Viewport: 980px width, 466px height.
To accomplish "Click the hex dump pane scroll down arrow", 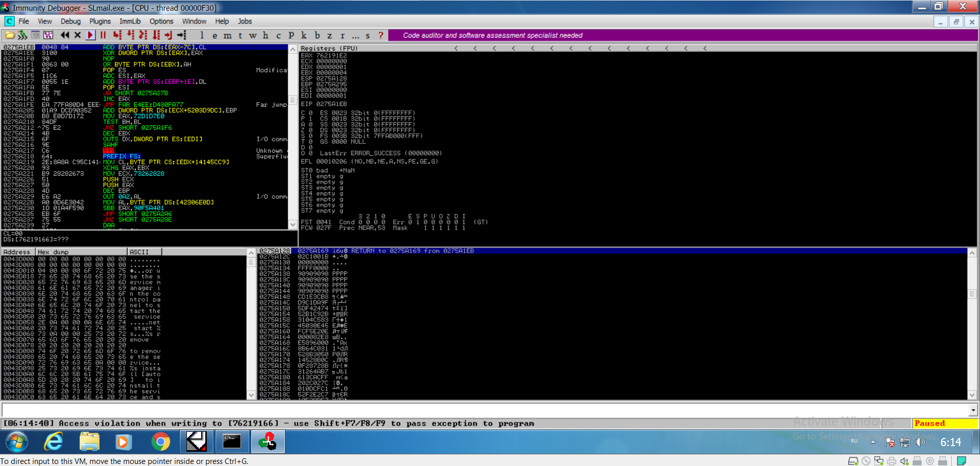I will pyautogui.click(x=251, y=395).
